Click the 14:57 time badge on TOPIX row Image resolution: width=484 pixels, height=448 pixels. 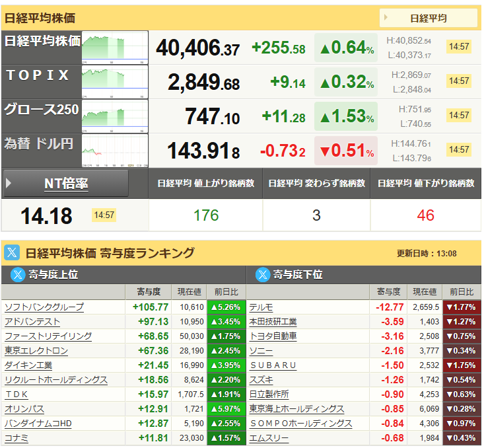coord(459,81)
